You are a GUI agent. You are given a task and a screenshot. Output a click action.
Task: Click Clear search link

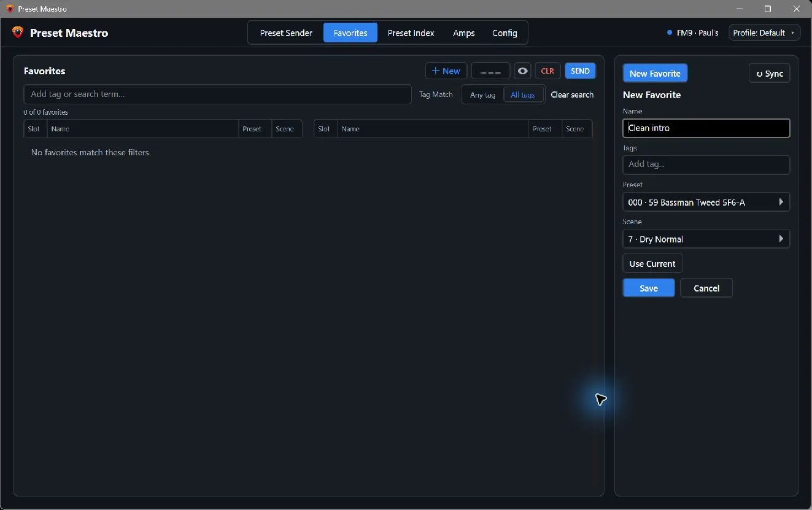[x=572, y=95]
